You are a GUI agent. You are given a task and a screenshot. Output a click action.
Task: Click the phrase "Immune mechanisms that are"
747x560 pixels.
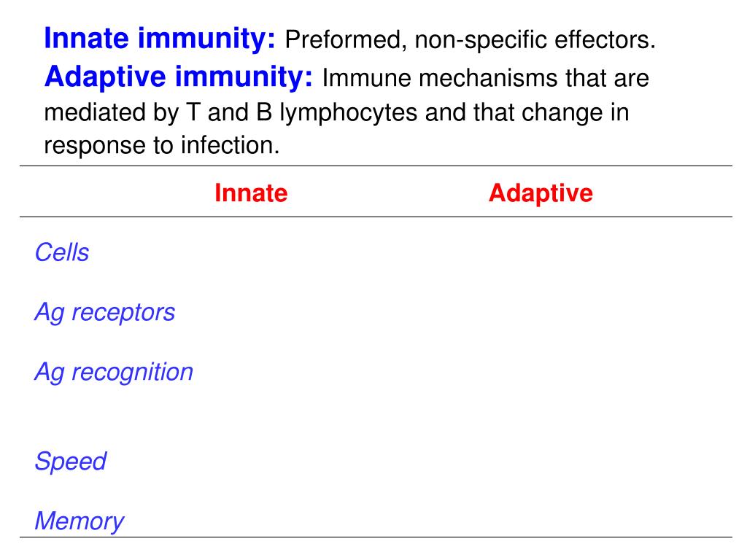click(485, 77)
